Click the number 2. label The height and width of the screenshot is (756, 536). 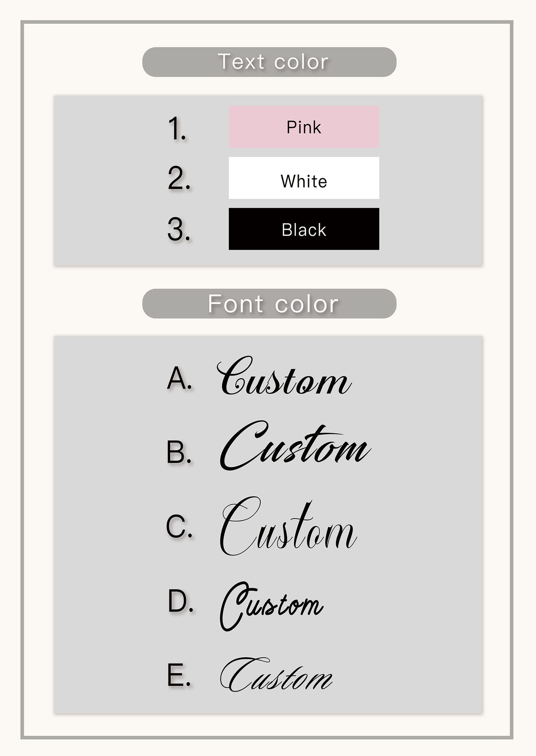(179, 179)
